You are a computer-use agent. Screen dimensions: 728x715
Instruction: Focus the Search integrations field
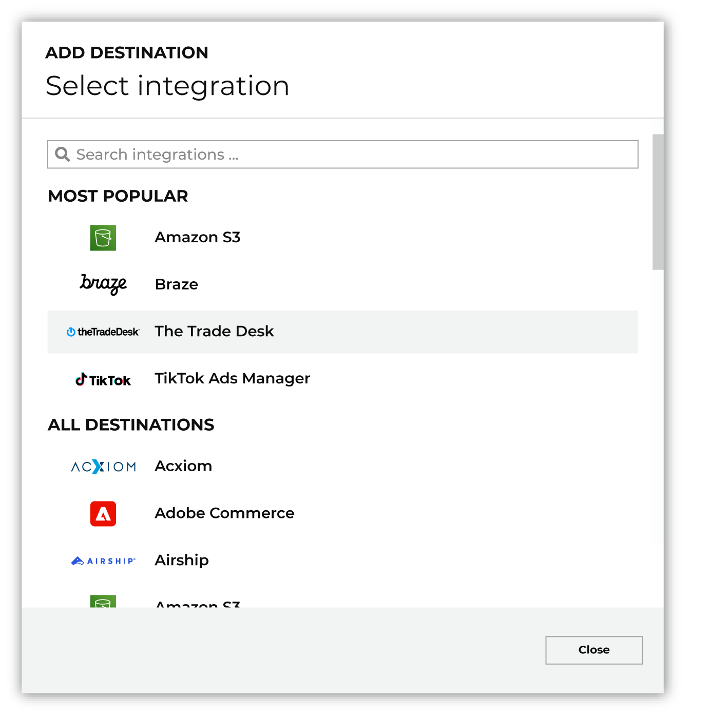click(342, 154)
